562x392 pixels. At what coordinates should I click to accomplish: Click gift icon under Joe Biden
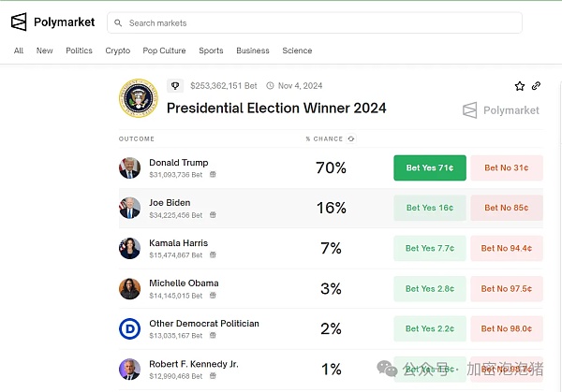point(213,214)
